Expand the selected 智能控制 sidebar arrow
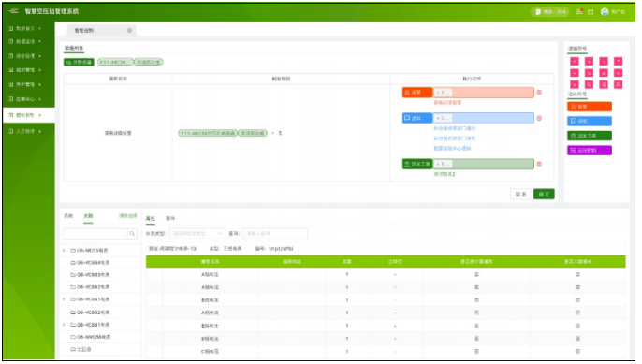 click(39, 115)
